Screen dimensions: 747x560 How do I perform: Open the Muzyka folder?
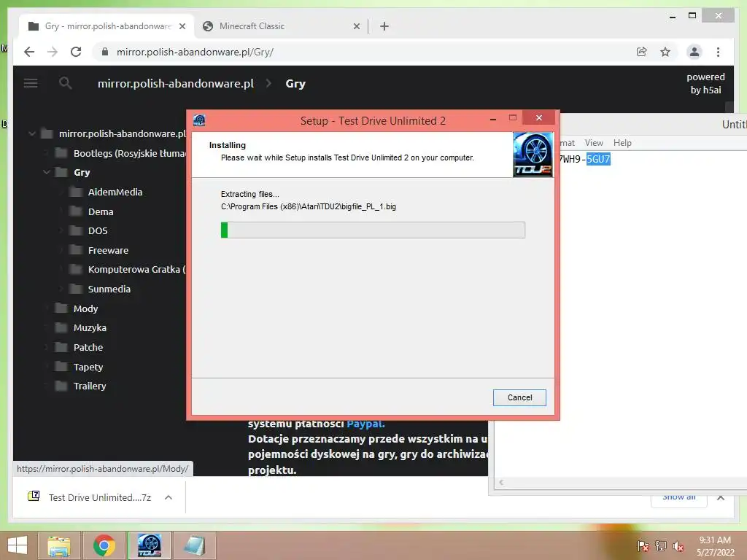point(90,327)
